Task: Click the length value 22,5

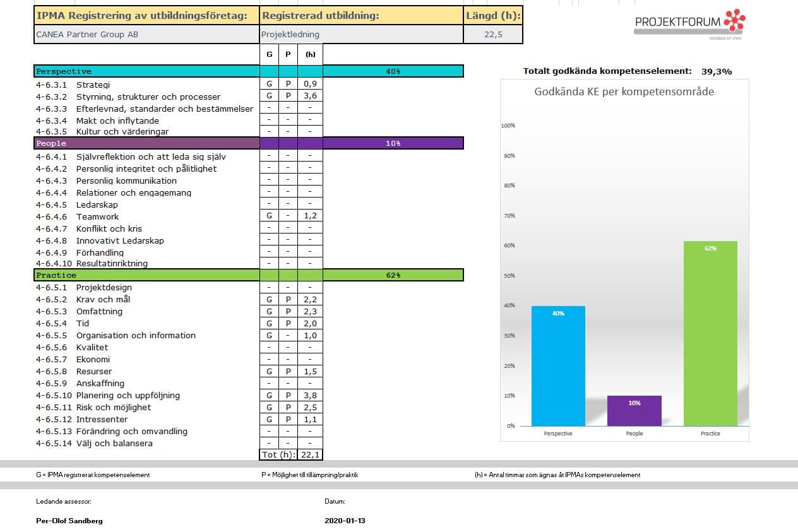Action: click(493, 34)
